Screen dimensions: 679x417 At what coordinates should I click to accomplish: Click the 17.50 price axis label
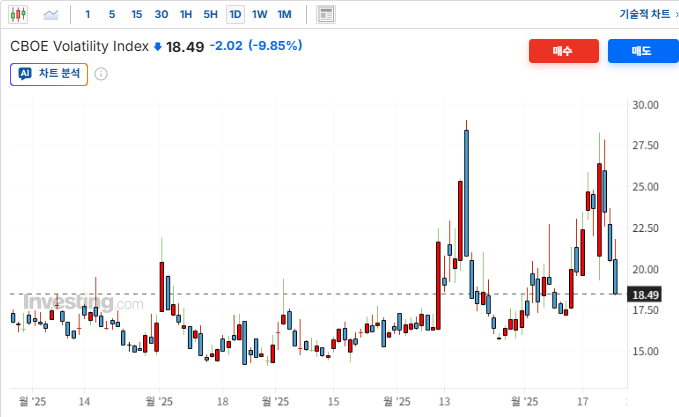[x=645, y=310]
